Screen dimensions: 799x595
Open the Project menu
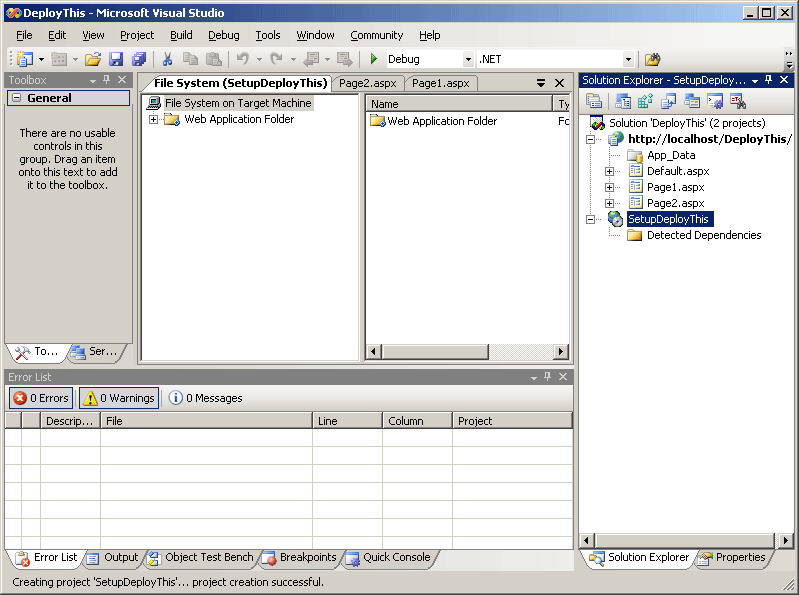[137, 35]
